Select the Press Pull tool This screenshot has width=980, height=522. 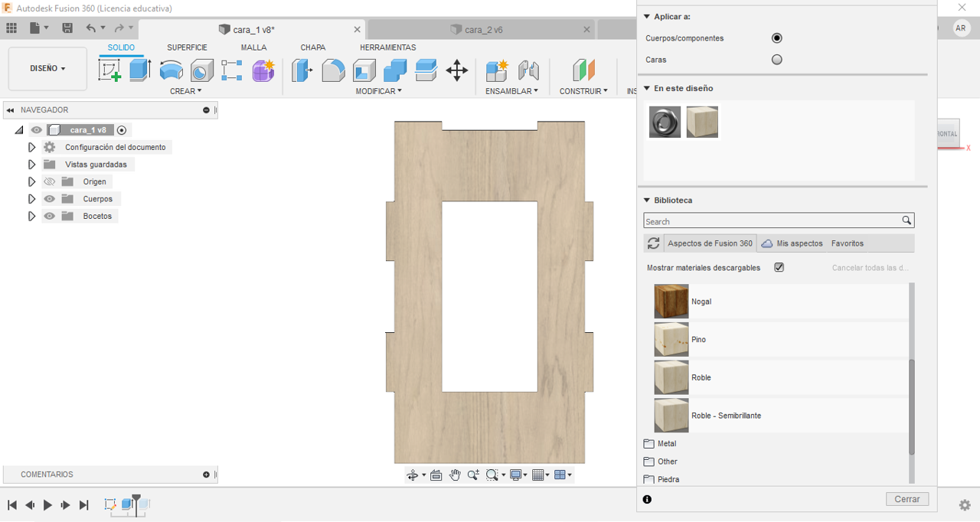tap(302, 70)
